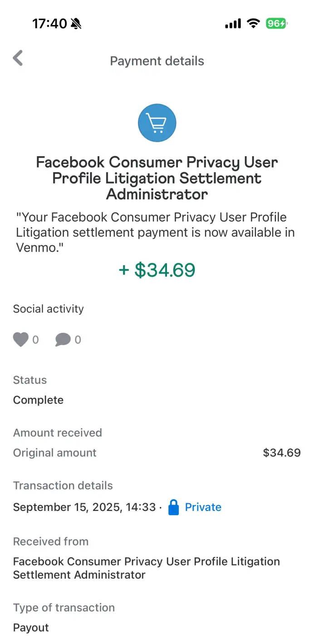Tap the Facebook Consumer Privacy sender title
This screenshot has width=314, height=644.
[157, 178]
